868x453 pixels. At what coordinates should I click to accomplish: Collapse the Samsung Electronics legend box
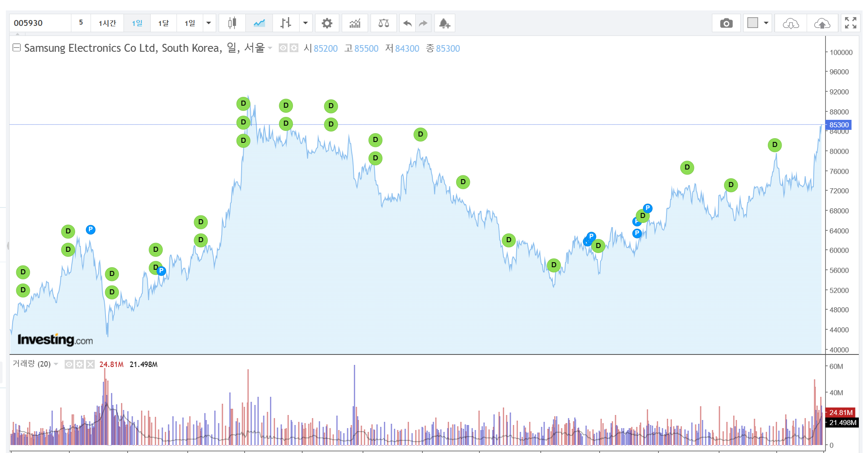point(17,48)
